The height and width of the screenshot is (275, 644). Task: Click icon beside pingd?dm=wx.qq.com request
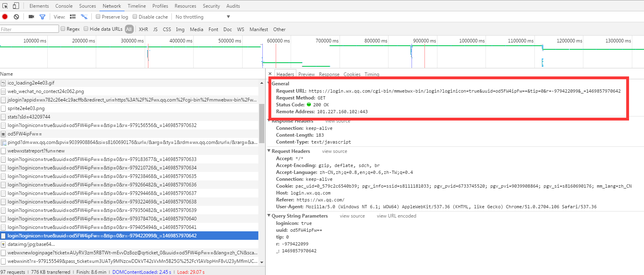tap(3, 142)
